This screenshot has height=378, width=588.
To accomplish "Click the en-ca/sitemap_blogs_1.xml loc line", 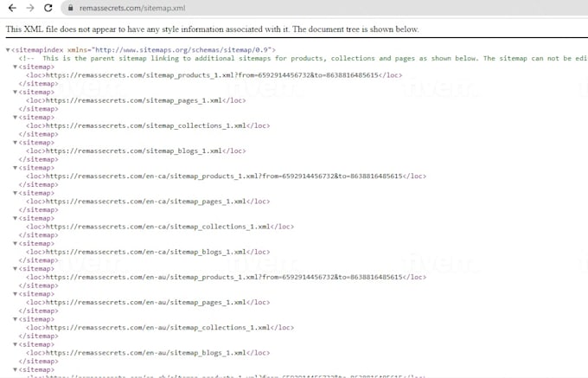I will tap(148, 252).
